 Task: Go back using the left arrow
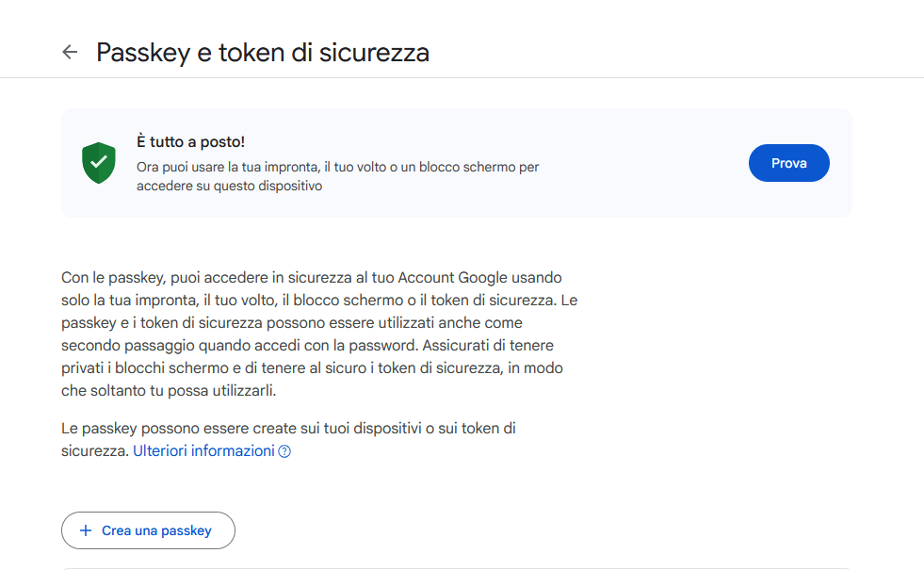pos(69,52)
